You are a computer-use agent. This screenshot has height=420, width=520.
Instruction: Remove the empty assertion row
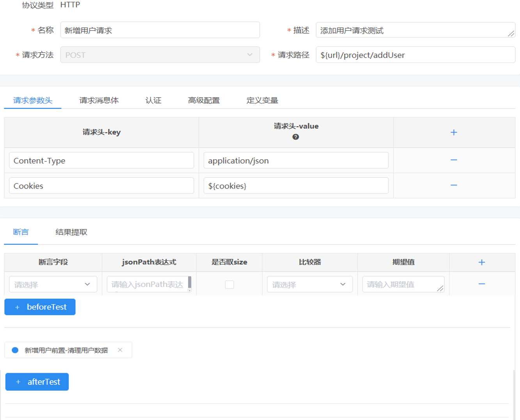[x=482, y=284]
